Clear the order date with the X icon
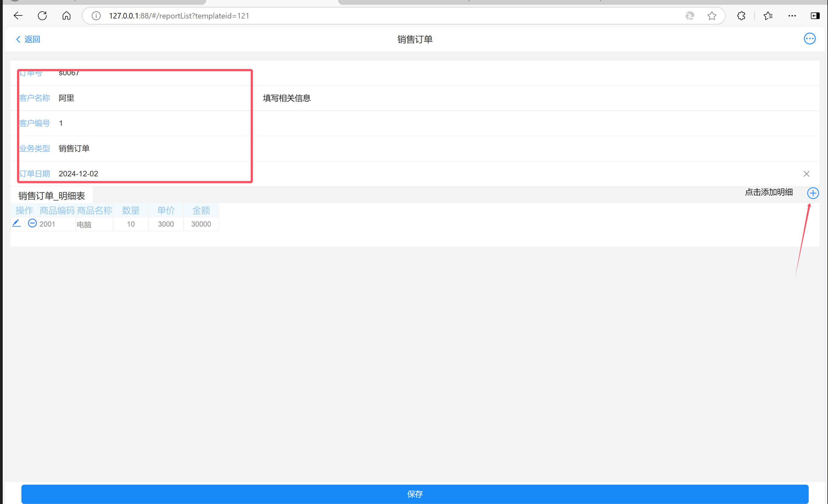Screen dimensions: 828x504 coord(806,174)
